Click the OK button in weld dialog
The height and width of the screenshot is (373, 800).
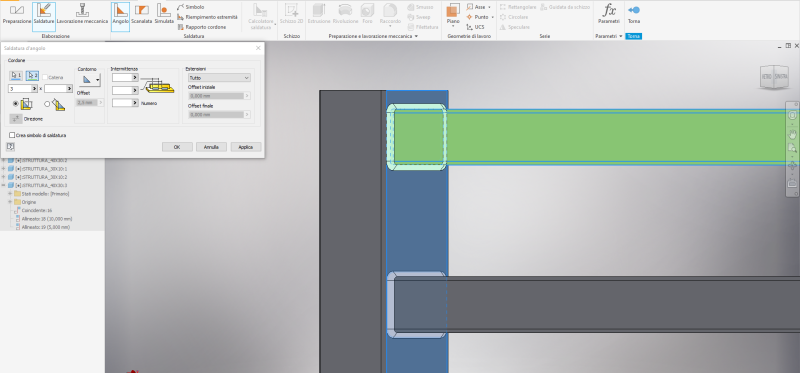click(x=177, y=147)
